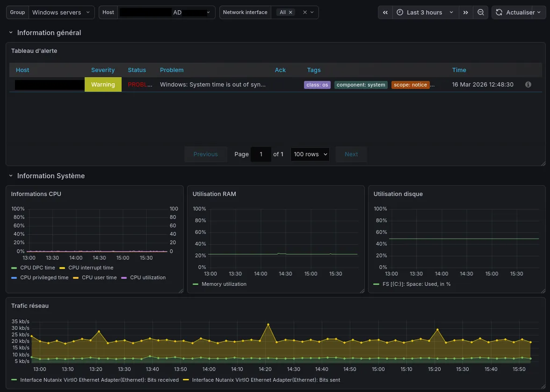Shift time range backward with double-left arrows
This screenshot has height=392, width=550.
point(385,13)
